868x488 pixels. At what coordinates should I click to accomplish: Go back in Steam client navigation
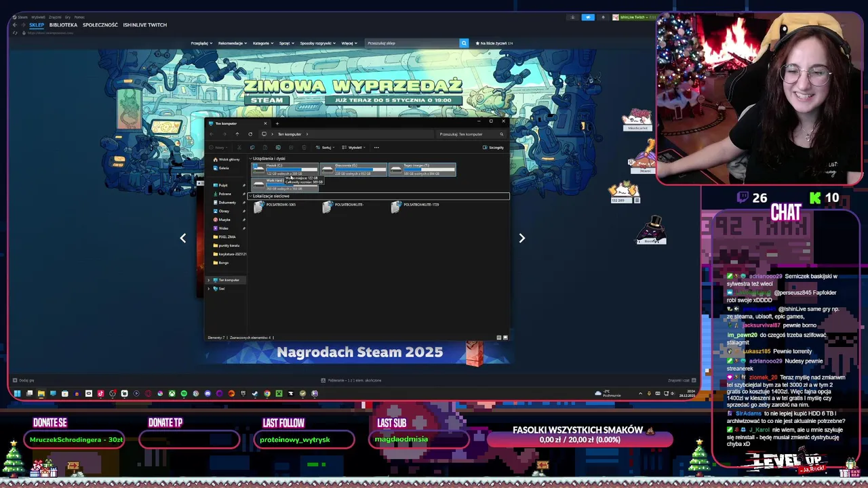[x=15, y=25]
